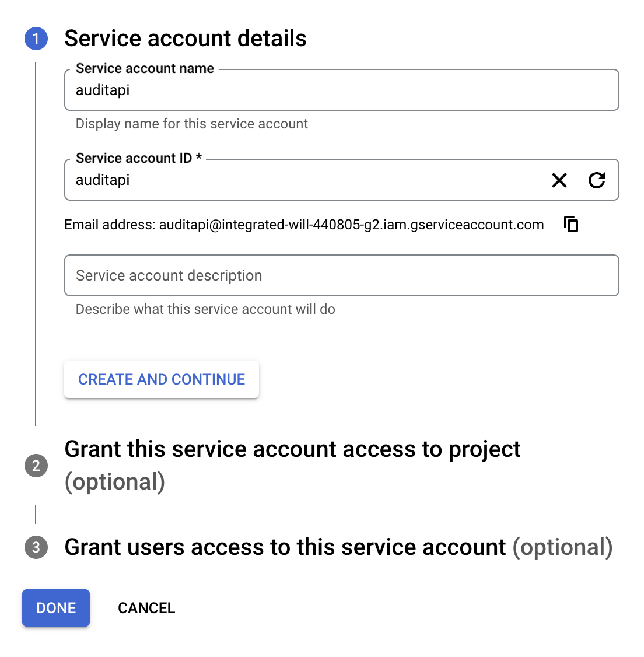Focus the Service account description field
This screenshot has width=644, height=657.
tap(341, 275)
